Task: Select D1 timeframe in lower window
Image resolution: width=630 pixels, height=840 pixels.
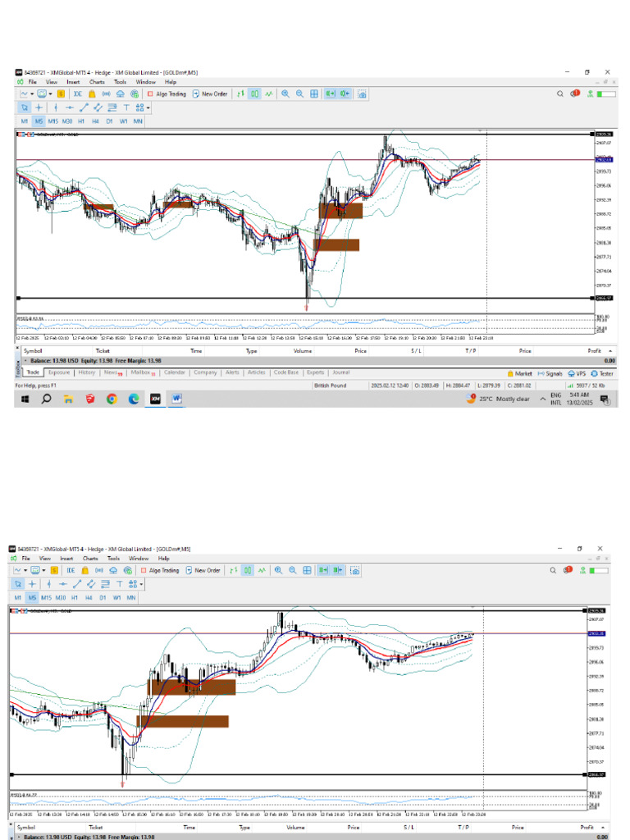Action: click(103, 598)
